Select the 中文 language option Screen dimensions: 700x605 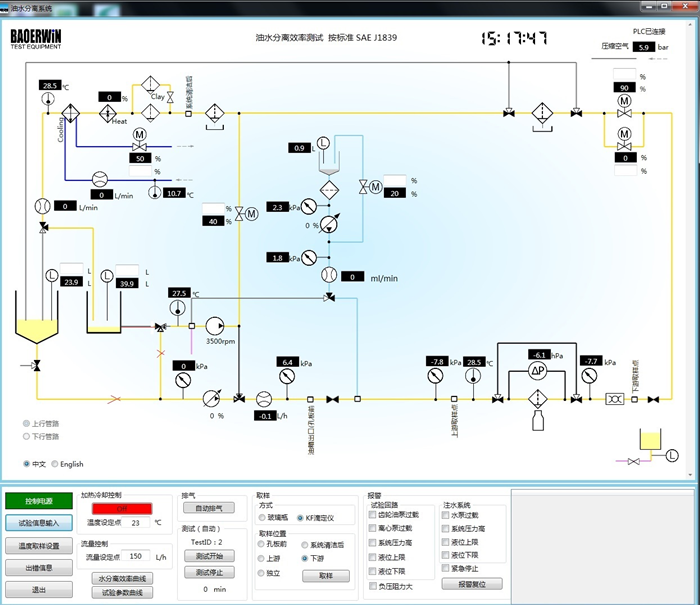point(26,464)
